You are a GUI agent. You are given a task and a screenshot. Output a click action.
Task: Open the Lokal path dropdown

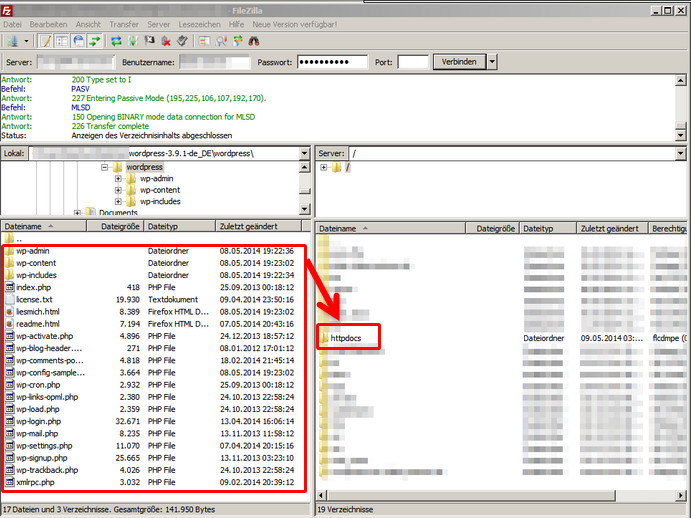[x=305, y=153]
